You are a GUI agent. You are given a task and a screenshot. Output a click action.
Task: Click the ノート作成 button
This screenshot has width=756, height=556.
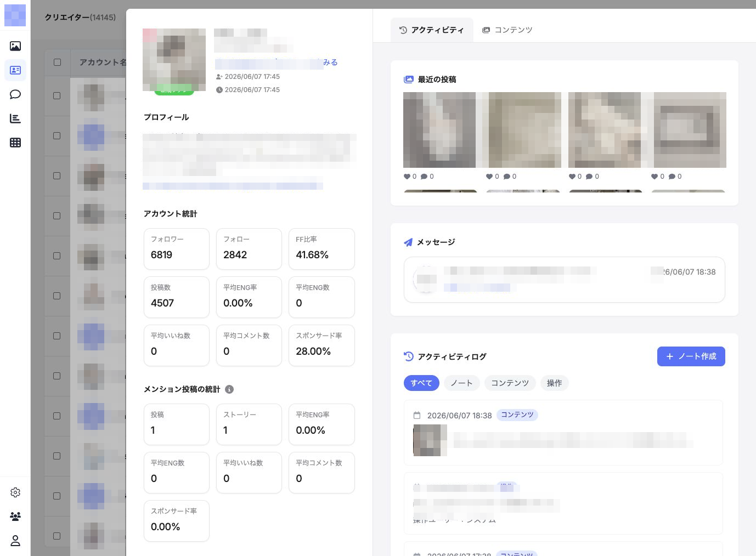(691, 356)
